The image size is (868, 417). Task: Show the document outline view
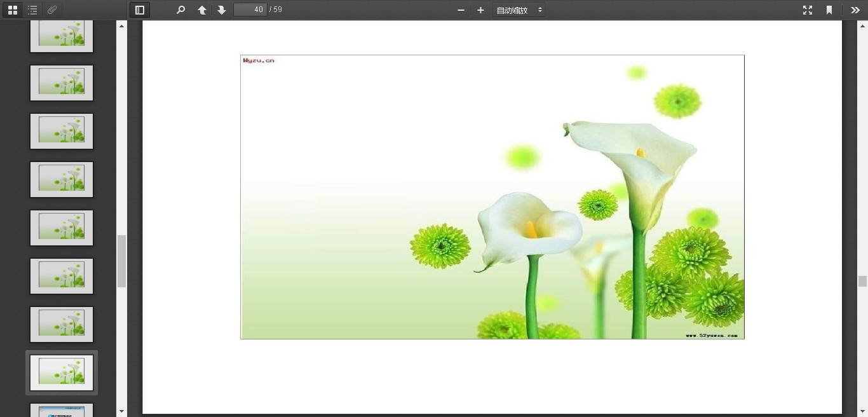tap(32, 10)
